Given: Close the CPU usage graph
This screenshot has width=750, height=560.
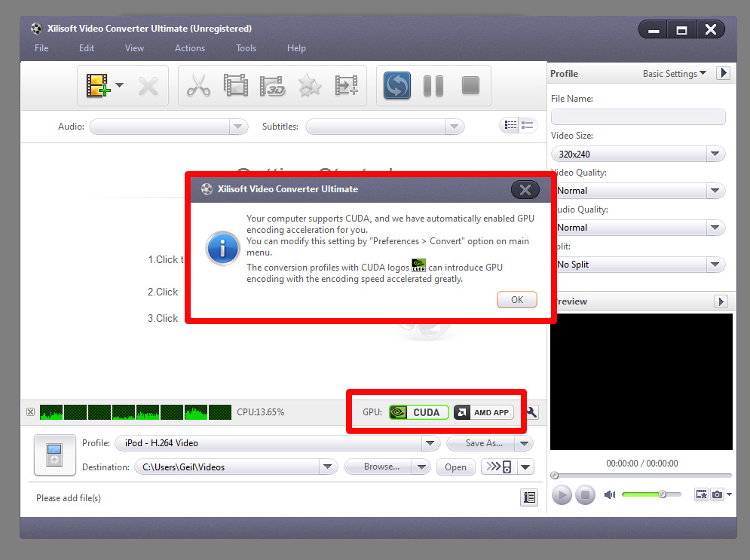Looking at the screenshot, I should (x=31, y=412).
